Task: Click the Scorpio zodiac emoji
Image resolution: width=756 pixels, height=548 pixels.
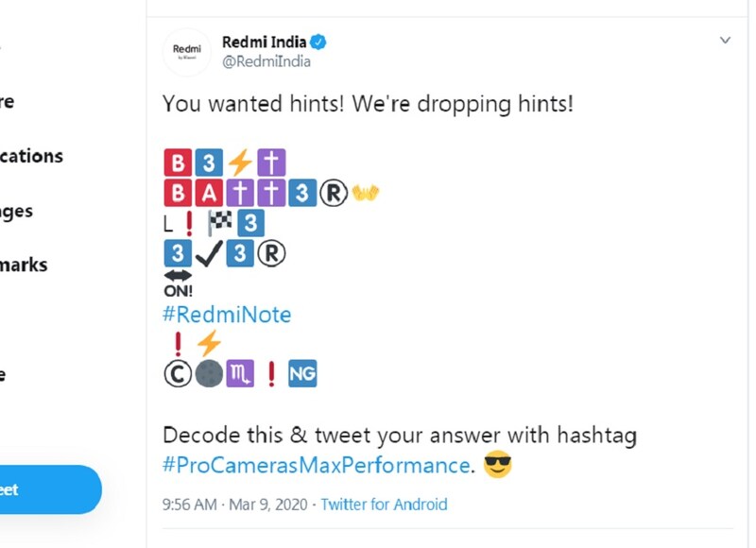Action: (x=240, y=374)
